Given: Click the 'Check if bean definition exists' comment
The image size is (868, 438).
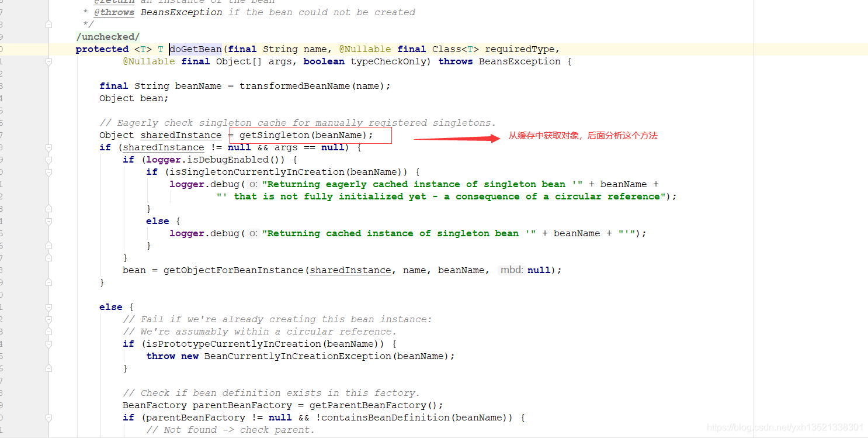Looking at the screenshot, I should tap(272, 393).
